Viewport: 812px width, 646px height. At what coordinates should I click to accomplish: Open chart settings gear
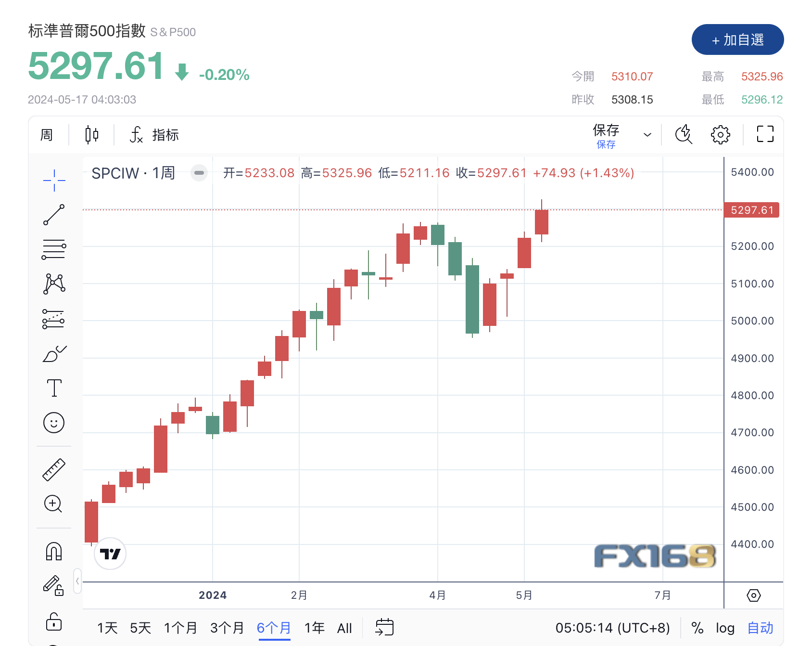(x=720, y=135)
